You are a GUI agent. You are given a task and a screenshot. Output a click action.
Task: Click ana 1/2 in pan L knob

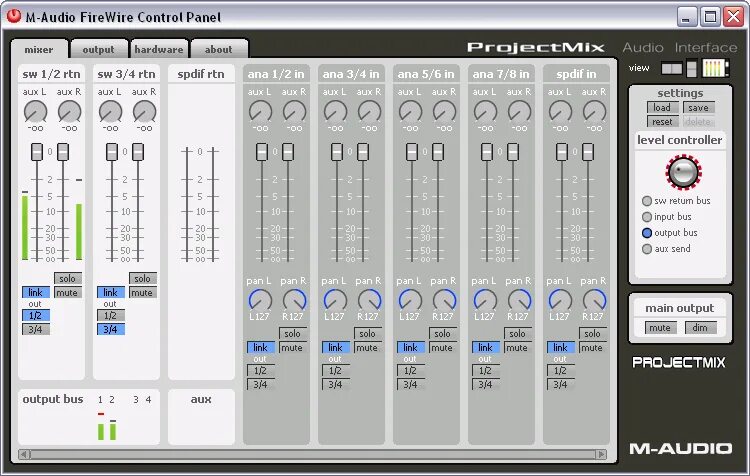click(261, 300)
